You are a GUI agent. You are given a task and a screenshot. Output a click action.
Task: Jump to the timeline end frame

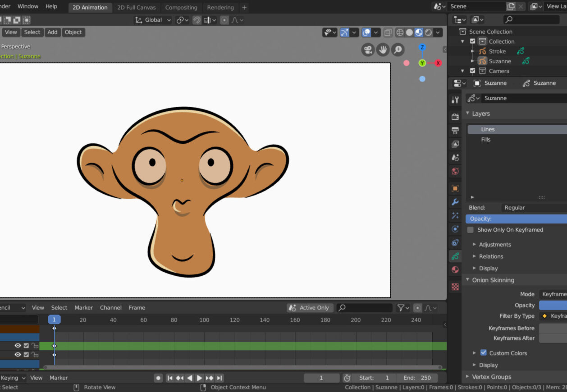pos(219,378)
